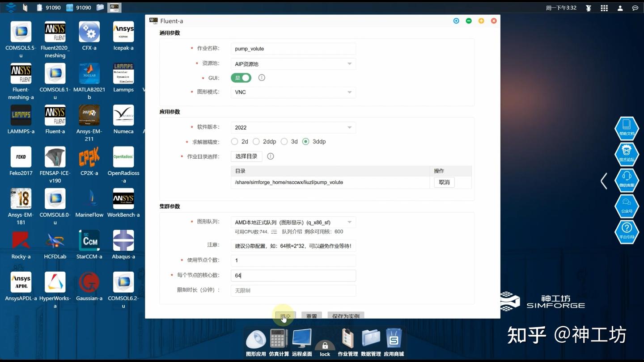Open the Icepak-a desktop shortcut
644x362 pixels.
[123, 32]
